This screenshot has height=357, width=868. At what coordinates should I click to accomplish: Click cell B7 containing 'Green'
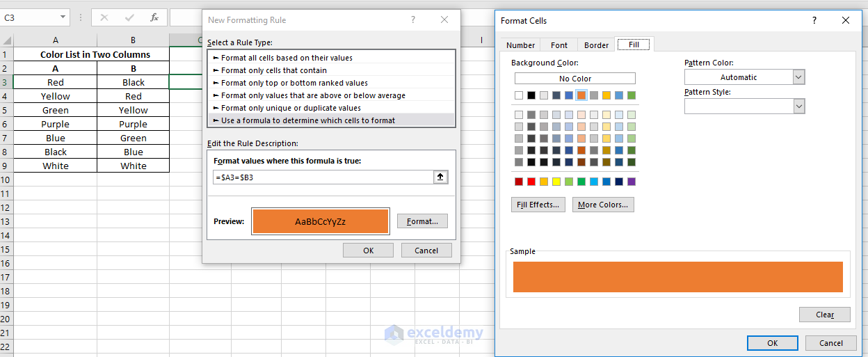tap(133, 138)
